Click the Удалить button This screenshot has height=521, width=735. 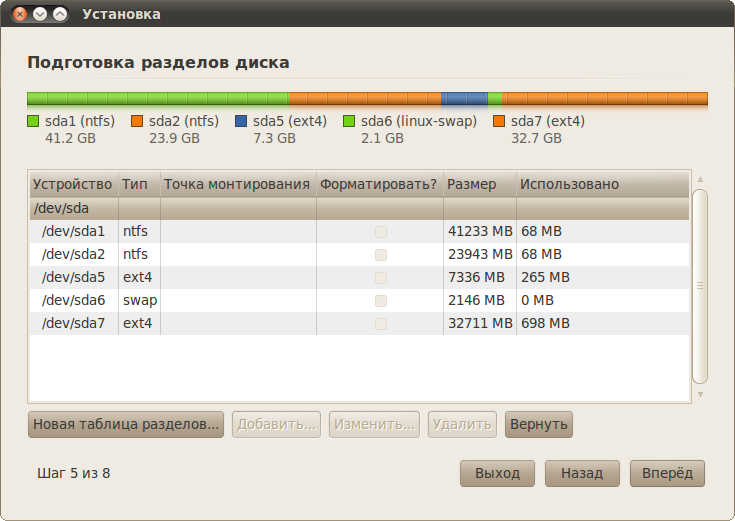(x=462, y=424)
